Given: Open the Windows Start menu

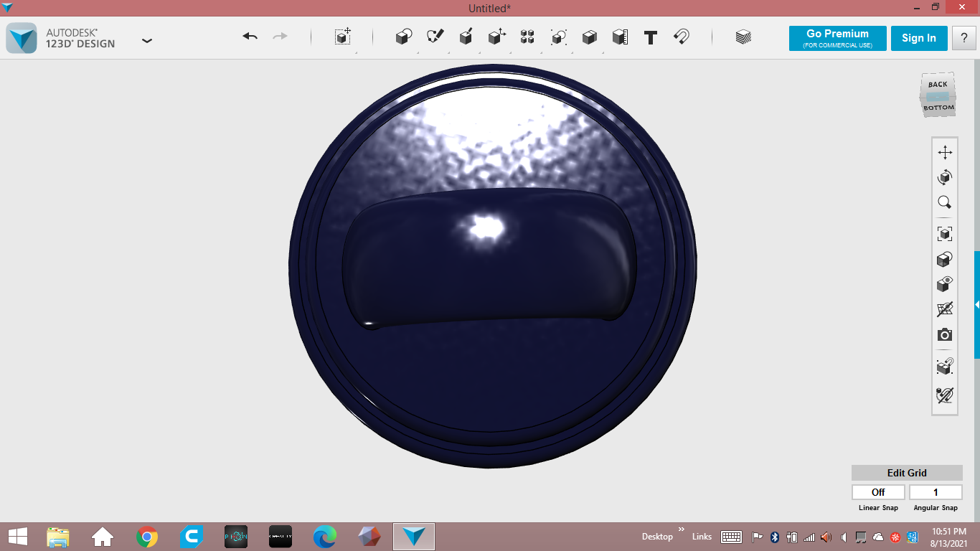Looking at the screenshot, I should tap(18, 536).
